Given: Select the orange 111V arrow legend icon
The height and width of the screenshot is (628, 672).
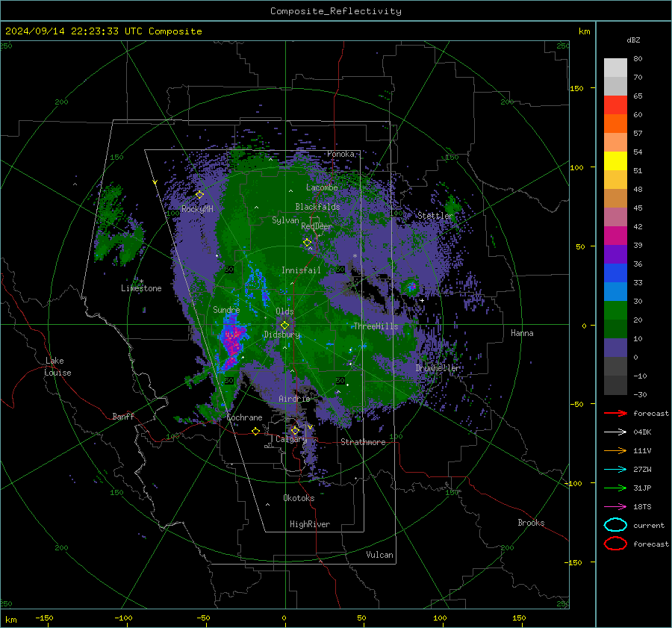Looking at the screenshot, I should [615, 450].
